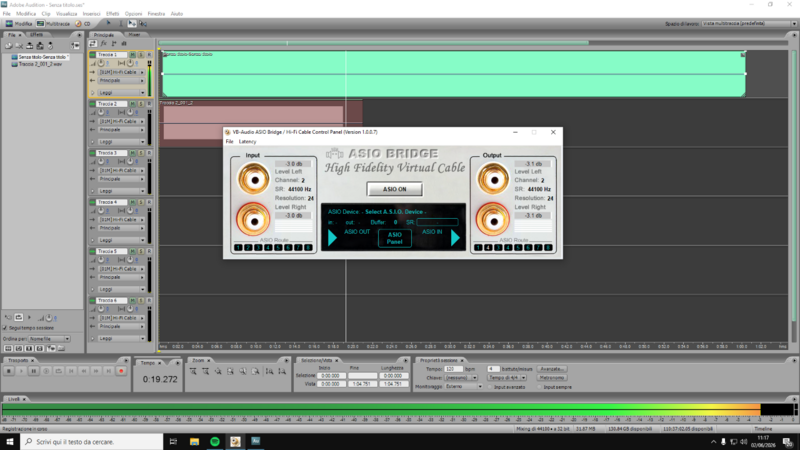The image size is (800, 450).
Task: Switch to Modifica (Edit) view
Action: pyautogui.click(x=19, y=23)
